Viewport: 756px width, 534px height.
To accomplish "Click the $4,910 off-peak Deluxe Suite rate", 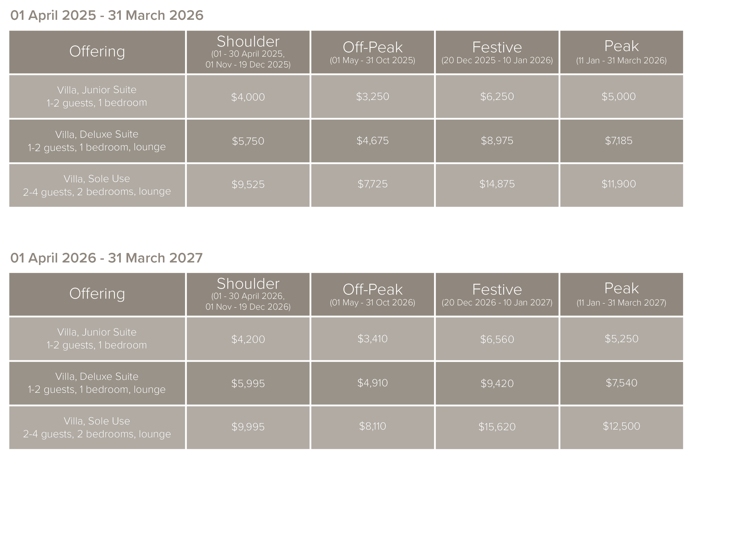I will click(x=372, y=383).
